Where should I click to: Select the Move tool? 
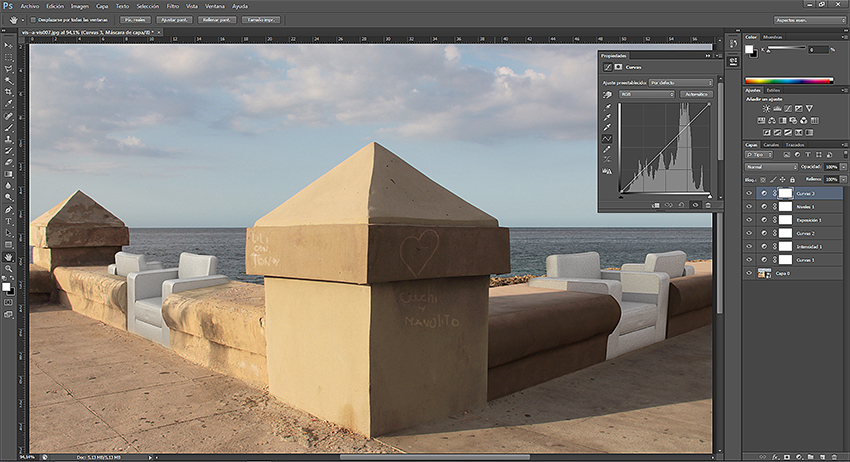coord(9,44)
